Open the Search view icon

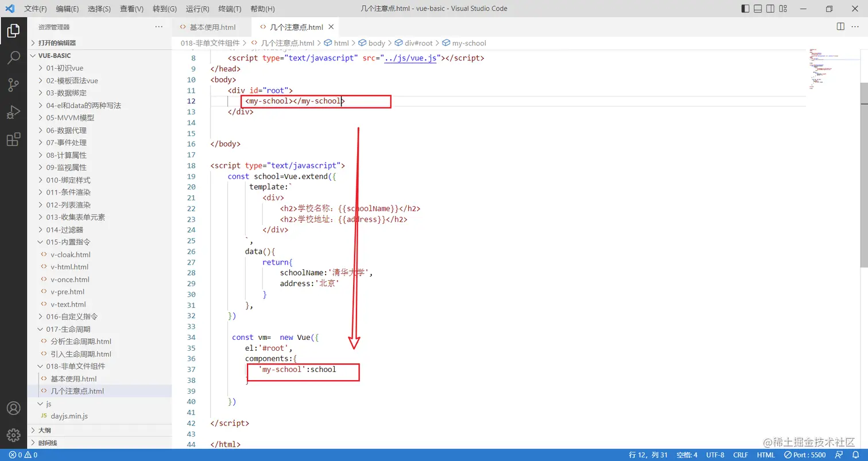[13, 57]
